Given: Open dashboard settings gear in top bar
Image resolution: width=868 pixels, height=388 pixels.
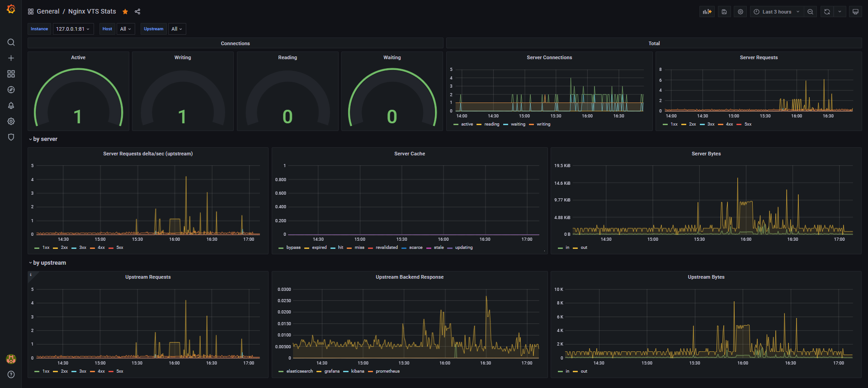Looking at the screenshot, I should [741, 12].
